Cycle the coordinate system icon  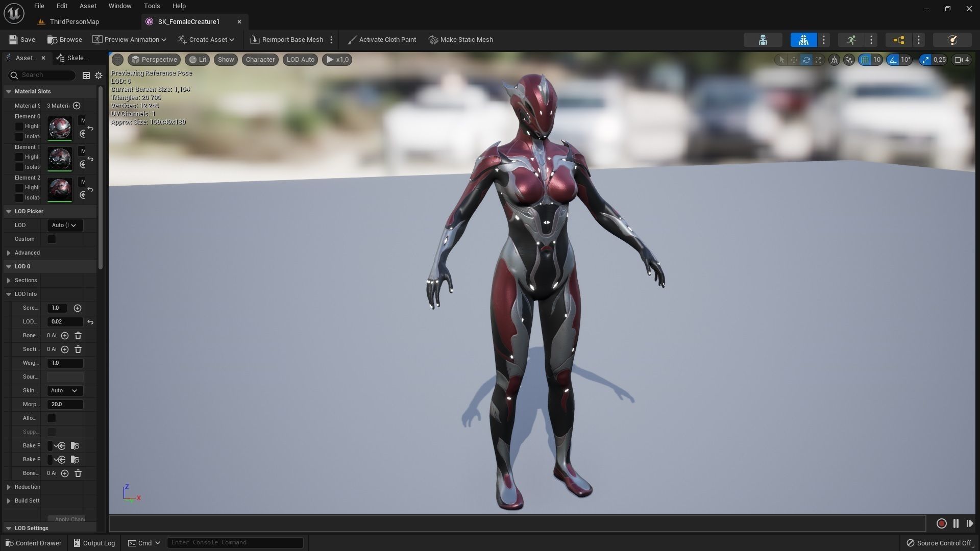click(x=834, y=60)
